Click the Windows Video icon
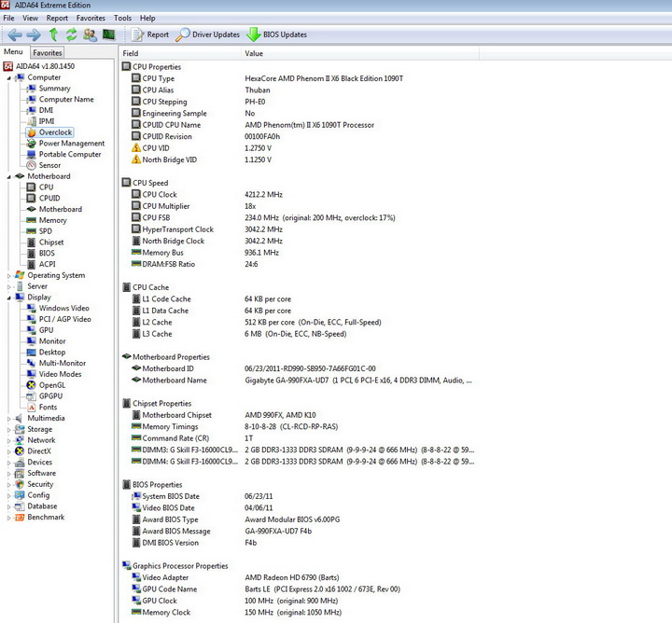Screen dimensions: 672x623 click(x=31, y=309)
